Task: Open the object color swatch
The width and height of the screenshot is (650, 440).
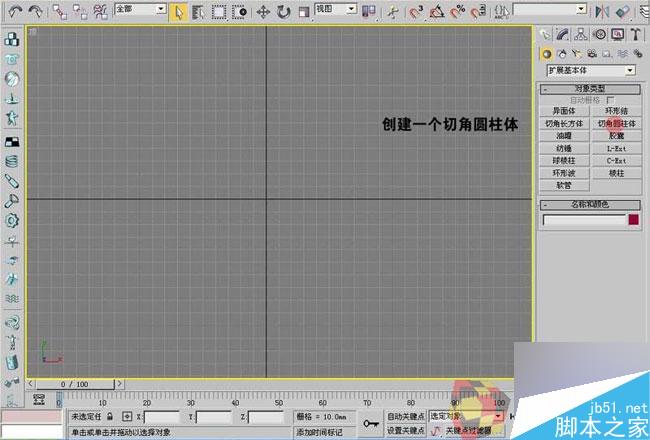Action: (633, 219)
